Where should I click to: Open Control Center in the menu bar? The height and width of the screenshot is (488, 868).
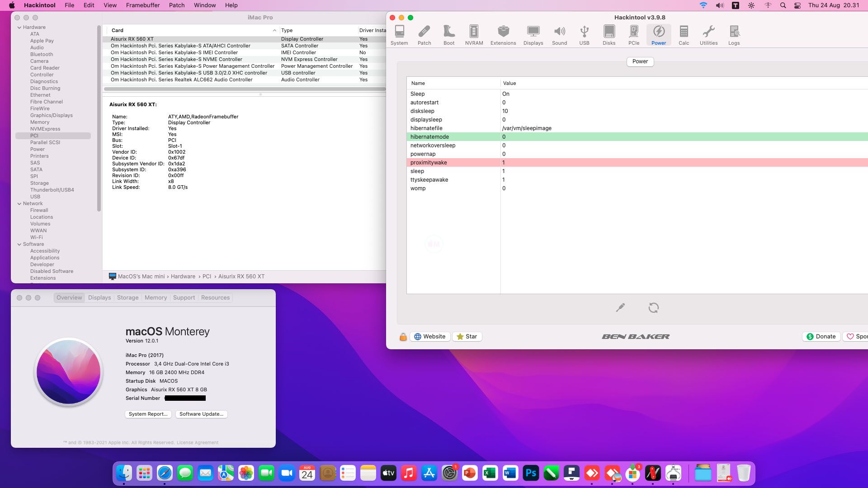(797, 5)
